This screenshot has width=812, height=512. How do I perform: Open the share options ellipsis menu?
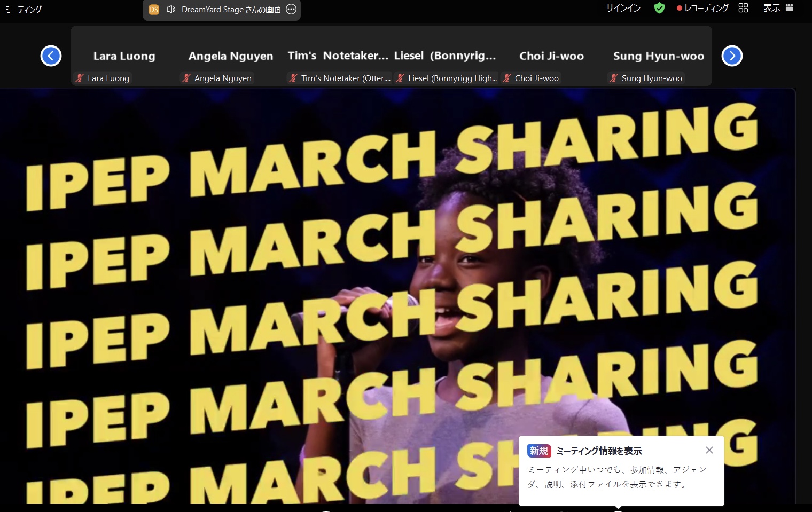click(291, 10)
